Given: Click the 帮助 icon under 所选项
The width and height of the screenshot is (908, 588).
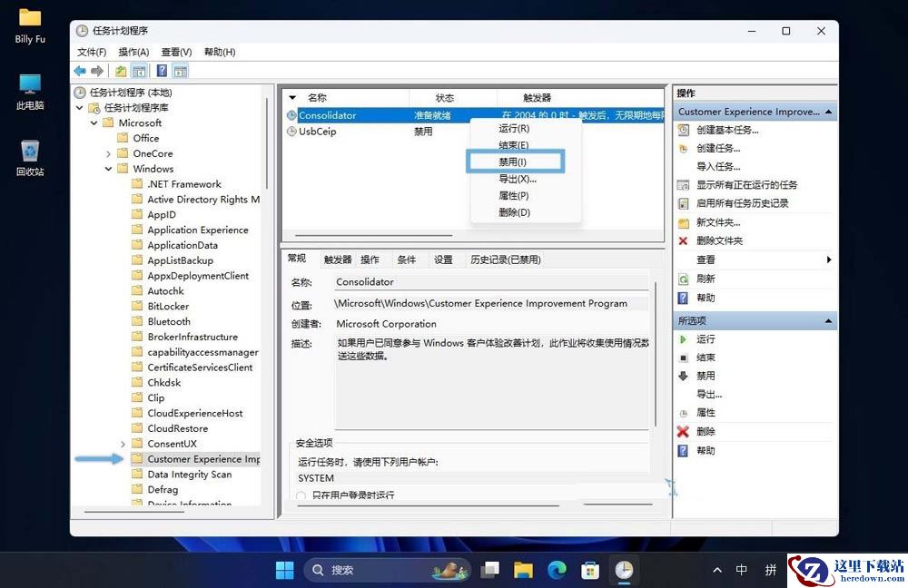Looking at the screenshot, I should tap(684, 451).
